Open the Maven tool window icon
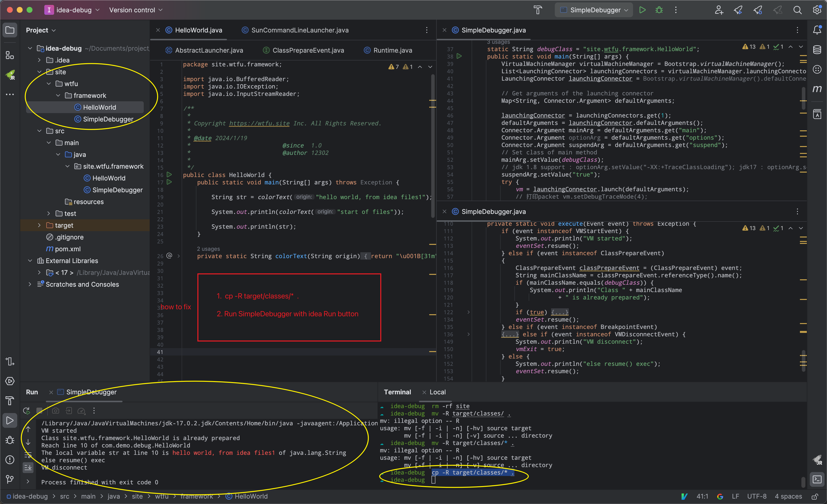827x504 pixels. click(817, 89)
